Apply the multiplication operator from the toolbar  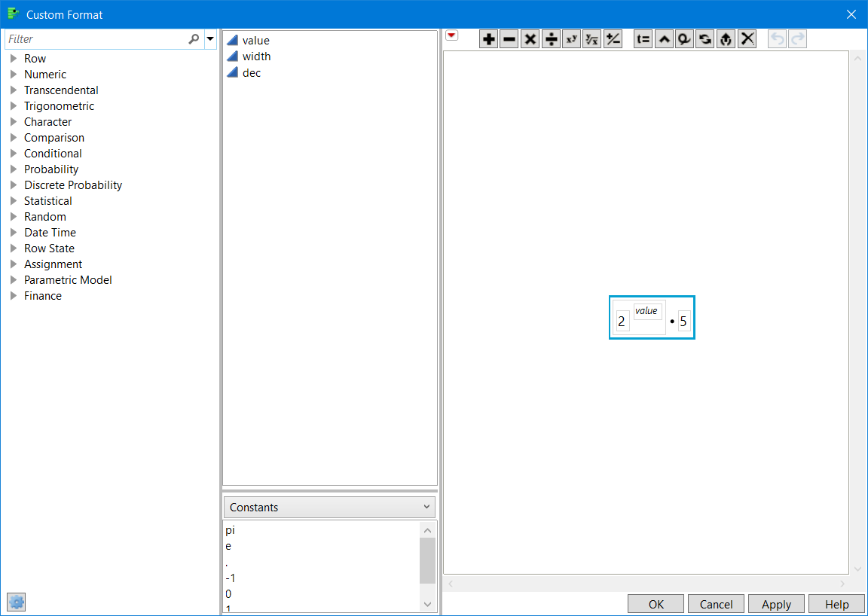point(530,38)
